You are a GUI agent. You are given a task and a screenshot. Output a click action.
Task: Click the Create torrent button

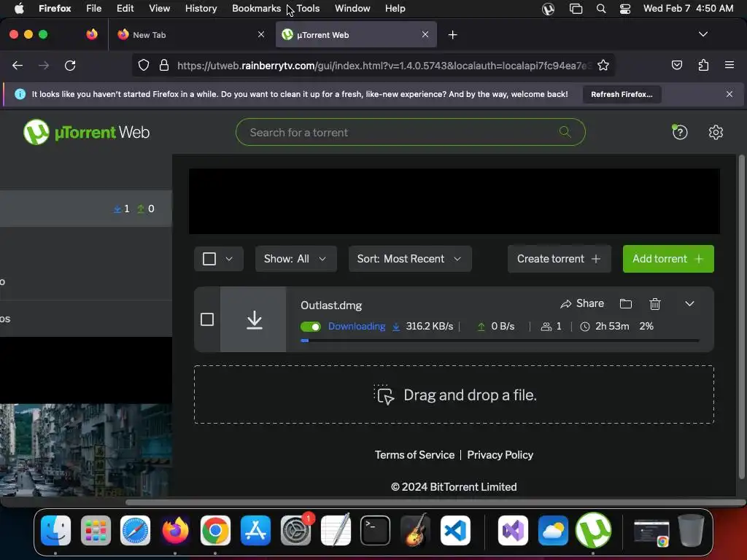coord(559,259)
